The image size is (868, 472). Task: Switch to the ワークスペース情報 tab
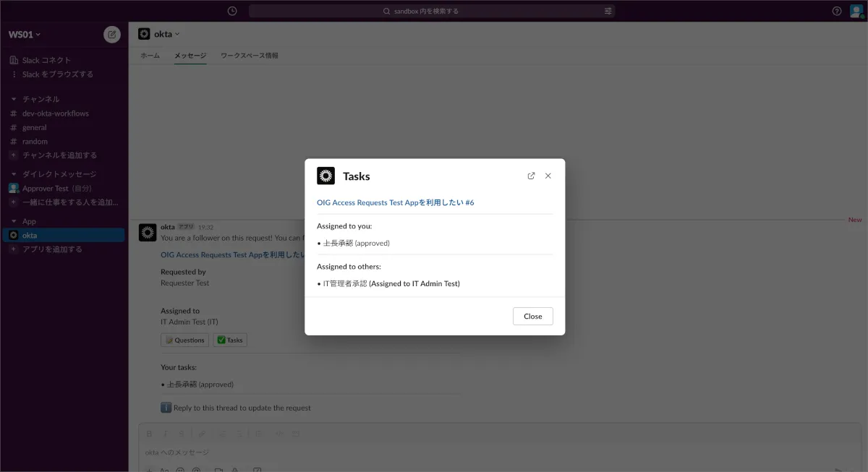250,56
